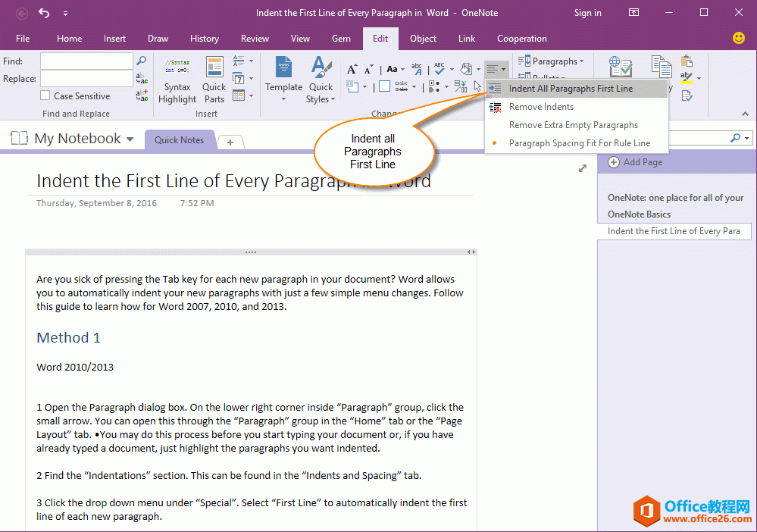
Task: Click the Sign in link
Action: [587, 13]
